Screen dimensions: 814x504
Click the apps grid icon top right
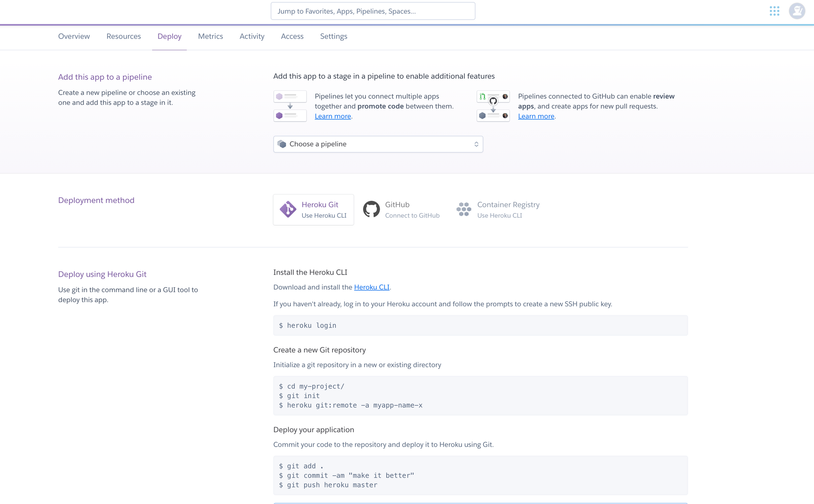(775, 11)
